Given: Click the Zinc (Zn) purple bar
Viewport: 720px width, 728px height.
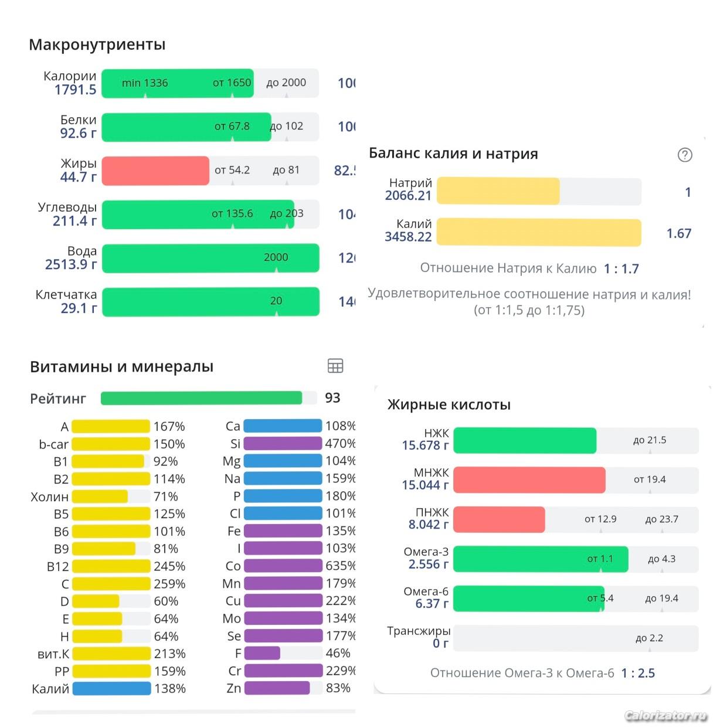Looking at the screenshot, I should coord(277,688).
